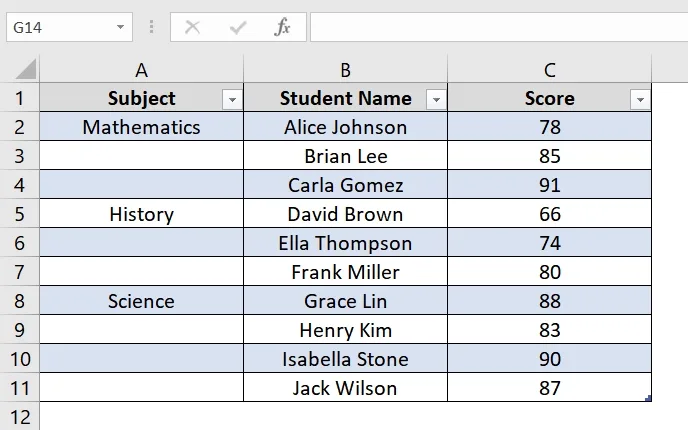Click the Cancel X icon in formula bar

click(193, 28)
